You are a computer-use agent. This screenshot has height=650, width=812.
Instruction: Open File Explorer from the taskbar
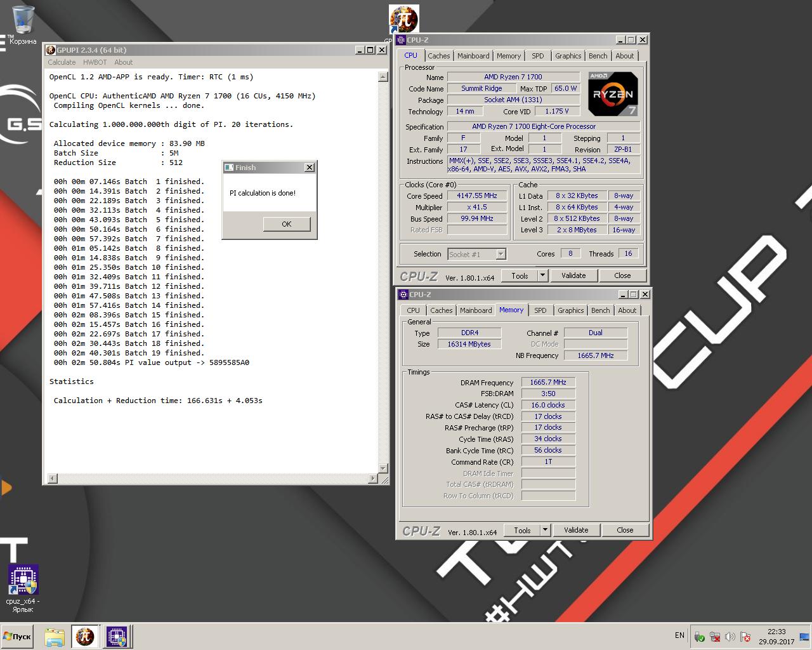(x=55, y=636)
